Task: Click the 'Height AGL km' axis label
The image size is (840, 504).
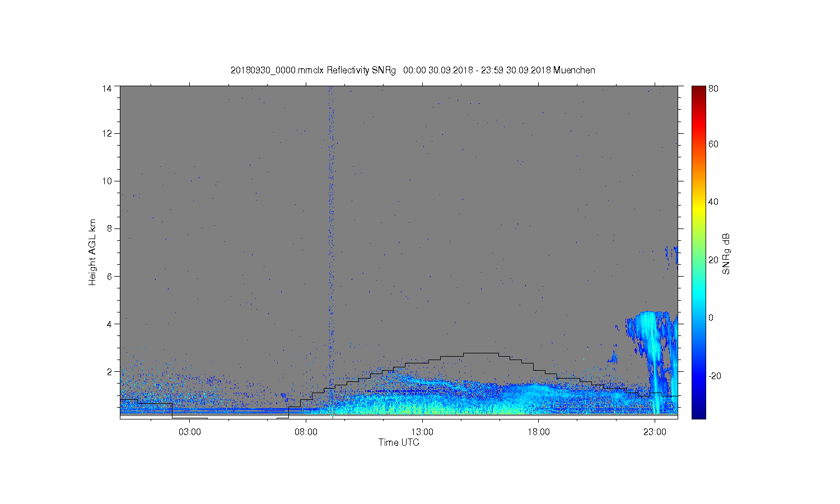Action: click(x=92, y=252)
